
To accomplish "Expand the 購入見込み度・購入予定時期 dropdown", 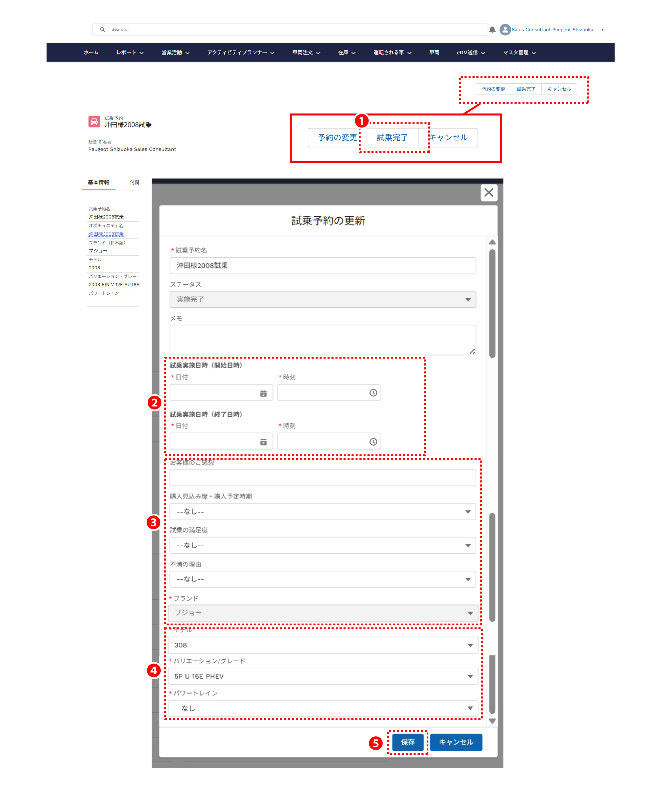I will point(322,512).
